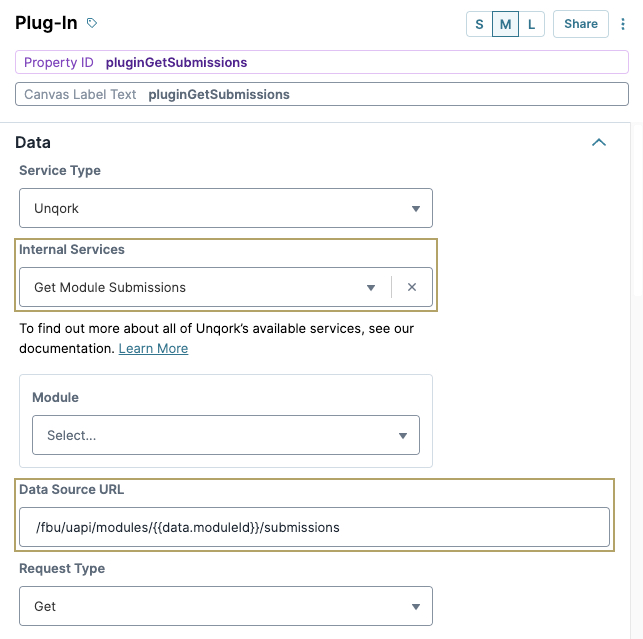Open the Request Type dropdown showing Get
Viewport: 643px width, 639px height.
tap(226, 606)
